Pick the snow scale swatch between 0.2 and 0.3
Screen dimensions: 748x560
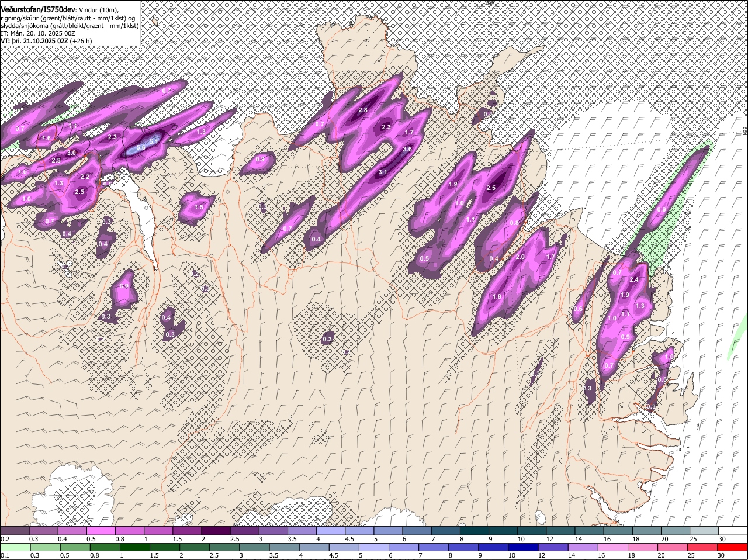pyautogui.click(x=15, y=530)
